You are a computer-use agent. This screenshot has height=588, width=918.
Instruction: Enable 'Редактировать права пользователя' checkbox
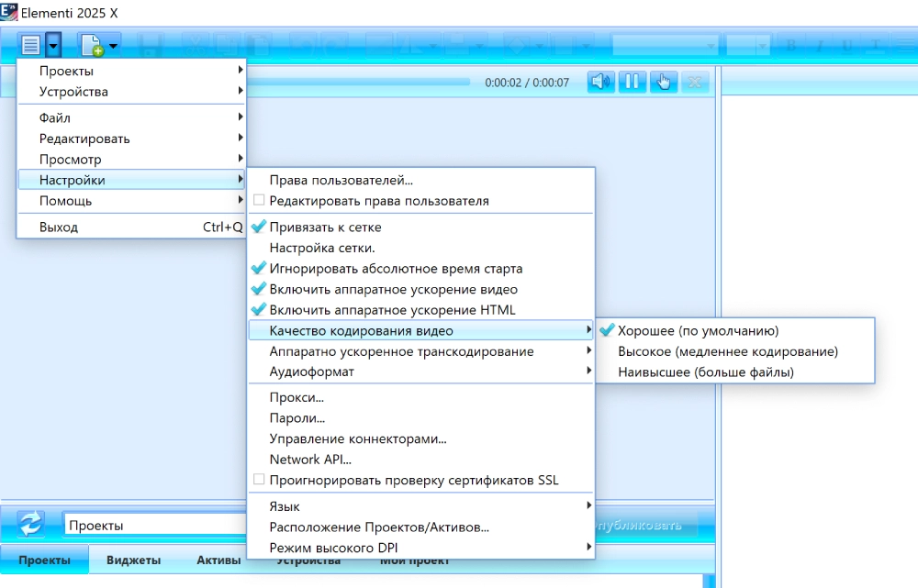(260, 201)
